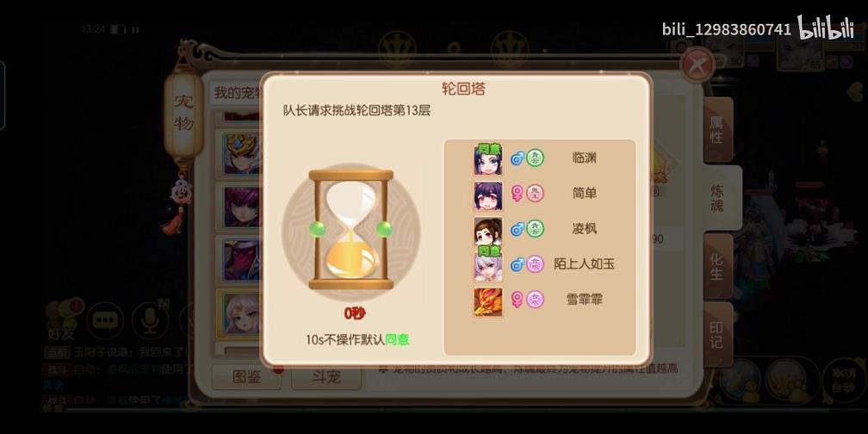Click 陌上人如玉's player avatar
Image resolution: width=868 pixels, height=434 pixels.
pyautogui.click(x=487, y=266)
